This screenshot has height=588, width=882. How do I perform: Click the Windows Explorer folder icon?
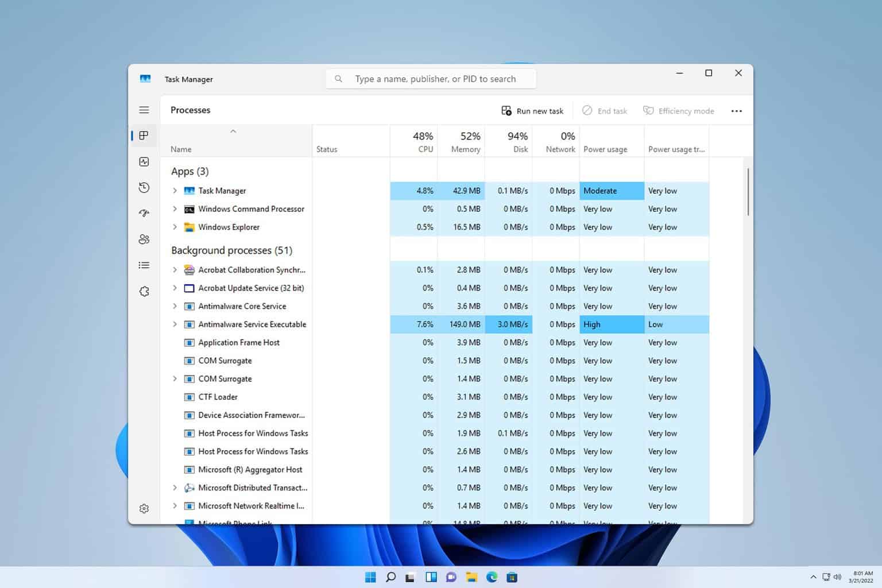point(189,227)
